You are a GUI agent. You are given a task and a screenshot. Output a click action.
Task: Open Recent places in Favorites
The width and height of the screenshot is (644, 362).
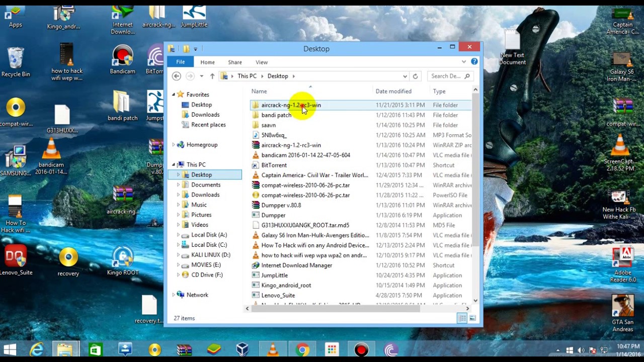(208, 125)
